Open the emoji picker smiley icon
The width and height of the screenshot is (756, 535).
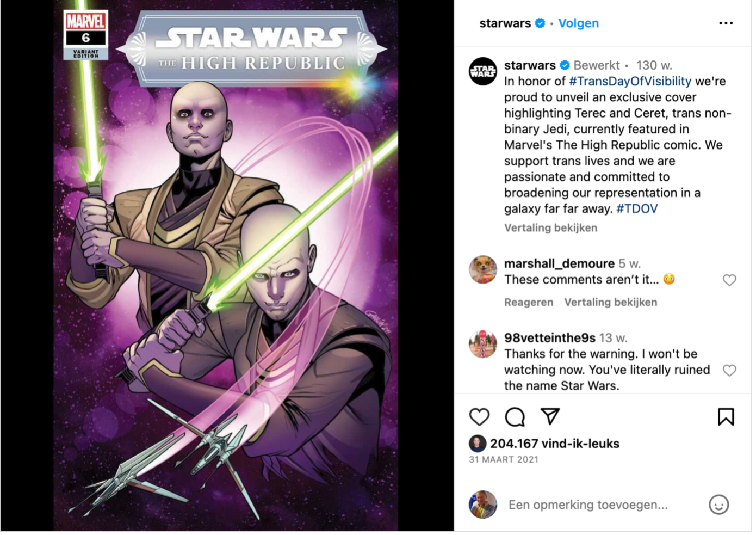pos(718,505)
